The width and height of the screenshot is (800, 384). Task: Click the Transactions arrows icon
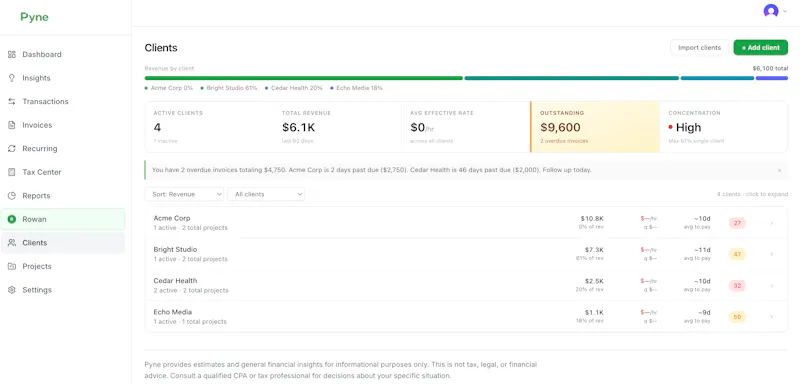(12, 101)
